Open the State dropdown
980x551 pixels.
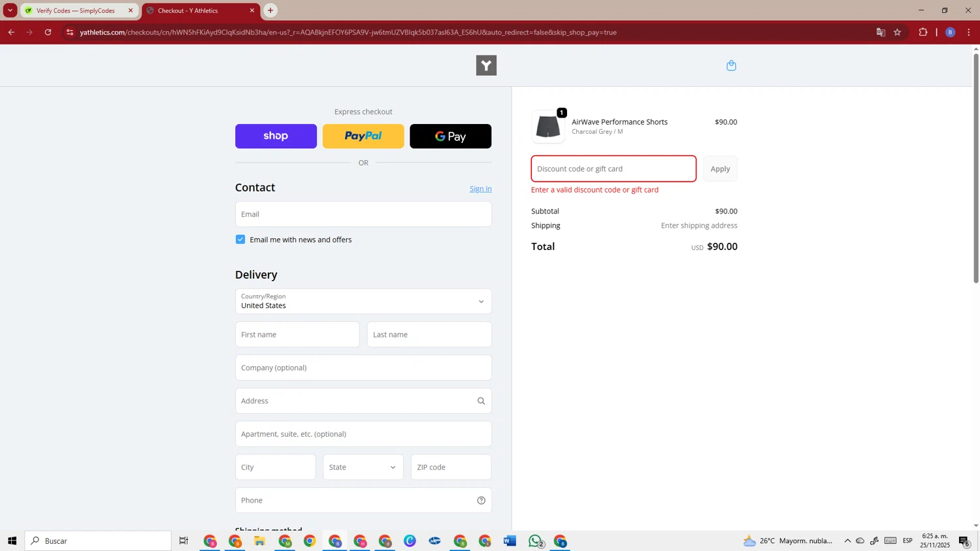(363, 467)
